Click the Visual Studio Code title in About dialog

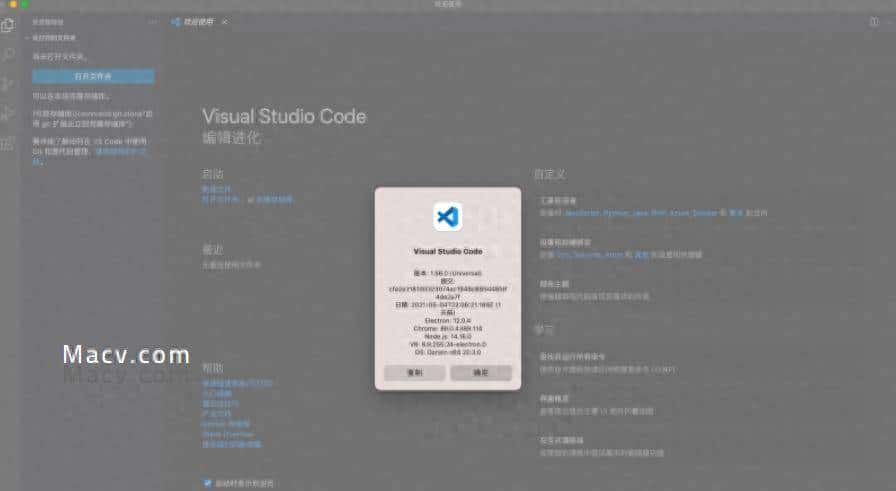pyautogui.click(x=447, y=252)
